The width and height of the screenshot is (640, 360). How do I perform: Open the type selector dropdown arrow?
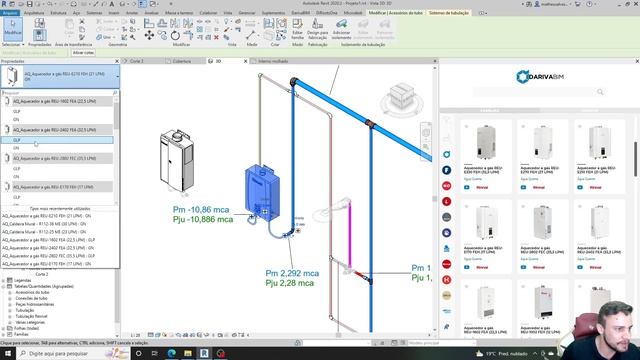[118, 76]
